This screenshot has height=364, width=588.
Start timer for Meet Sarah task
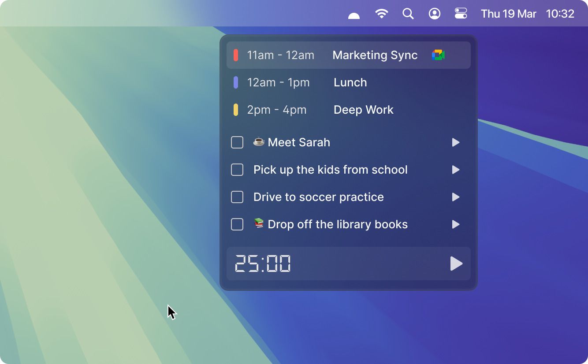tap(456, 142)
